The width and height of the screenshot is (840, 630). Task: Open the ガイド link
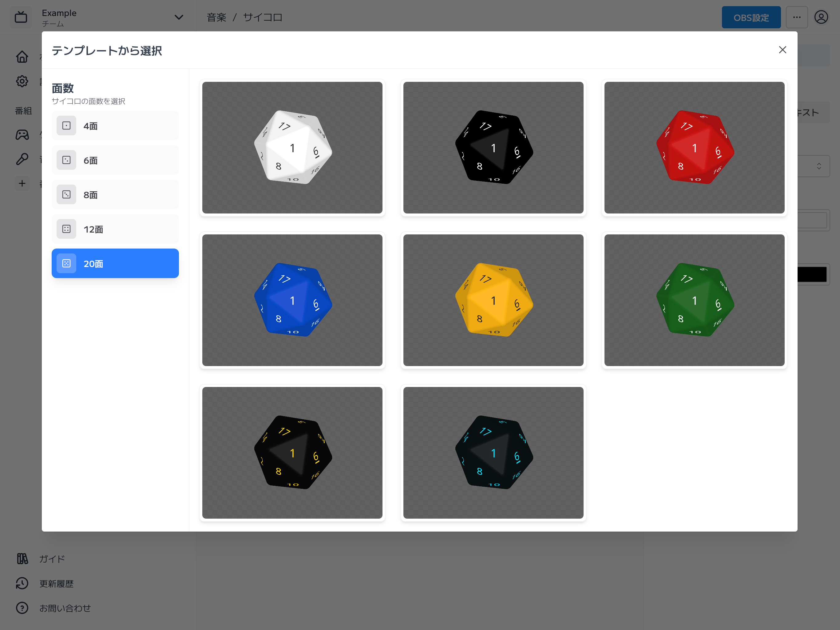52,559
